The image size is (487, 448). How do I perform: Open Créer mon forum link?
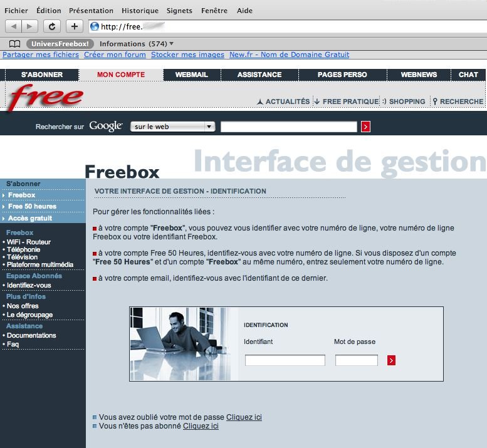coord(115,55)
